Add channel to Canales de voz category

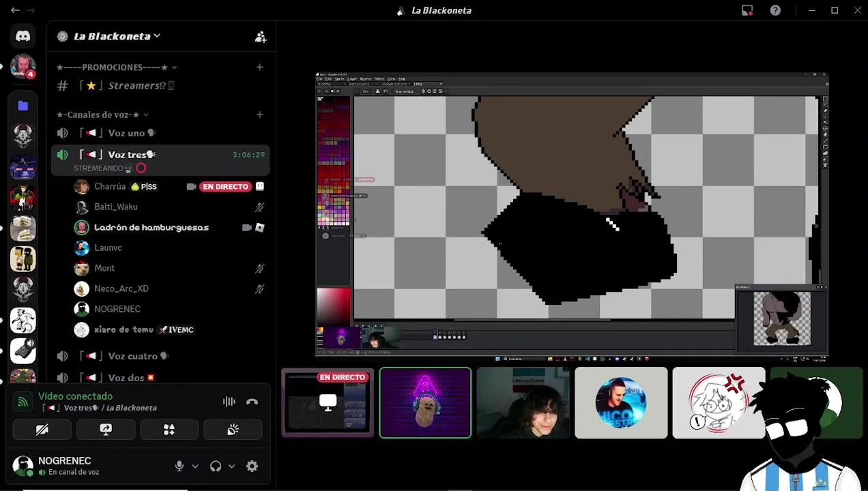(x=259, y=115)
